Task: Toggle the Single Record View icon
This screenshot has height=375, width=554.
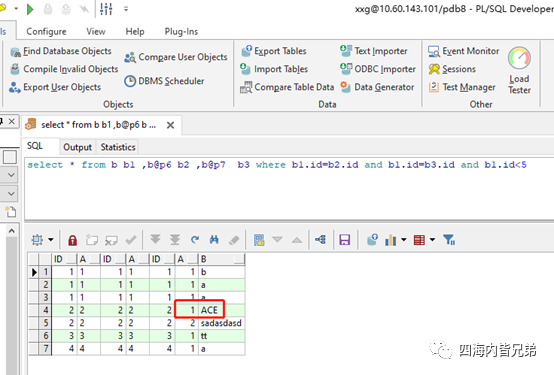Action: (259, 240)
